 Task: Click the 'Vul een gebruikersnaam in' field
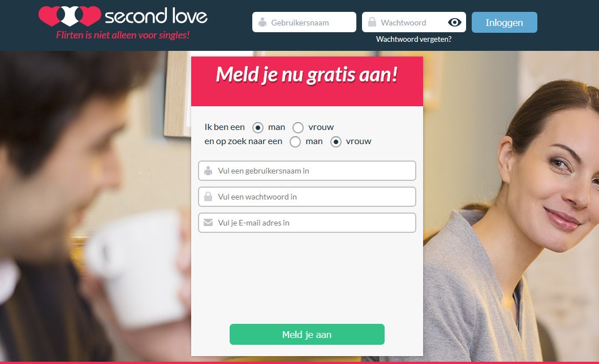(307, 171)
